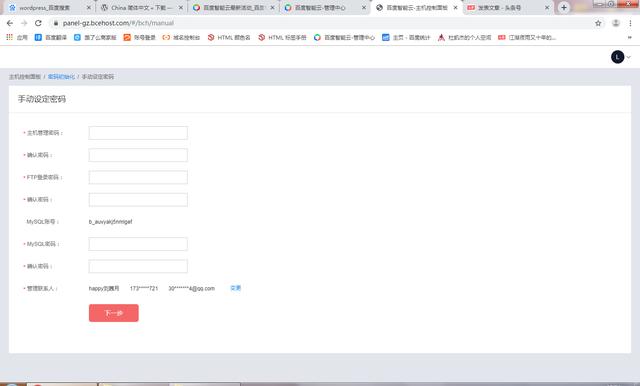The height and width of the screenshot is (386, 640).
Task: Click the 密码初始化 breadcrumb link
Action: point(61,77)
